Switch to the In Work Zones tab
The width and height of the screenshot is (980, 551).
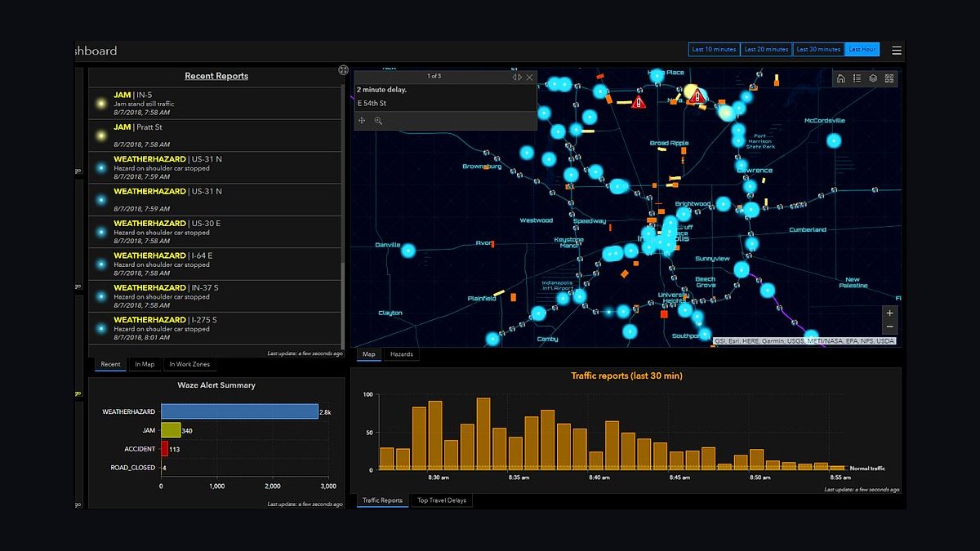[x=189, y=364]
